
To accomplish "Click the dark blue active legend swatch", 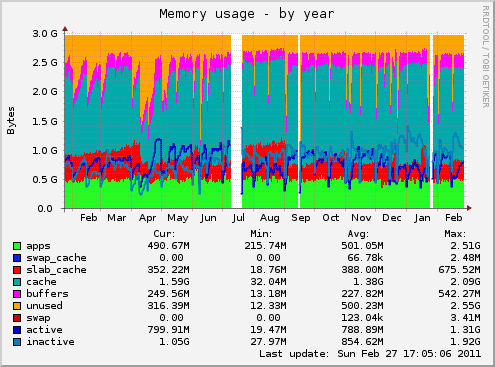I will [x=17, y=330].
